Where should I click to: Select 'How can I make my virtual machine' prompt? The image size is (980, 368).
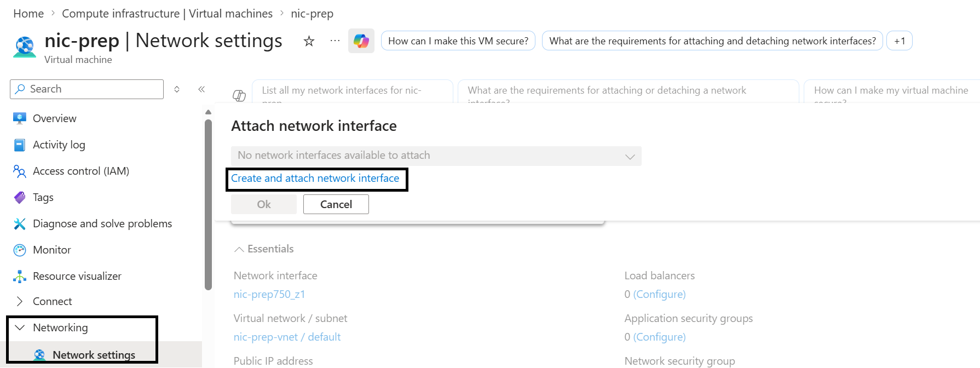coord(891,91)
